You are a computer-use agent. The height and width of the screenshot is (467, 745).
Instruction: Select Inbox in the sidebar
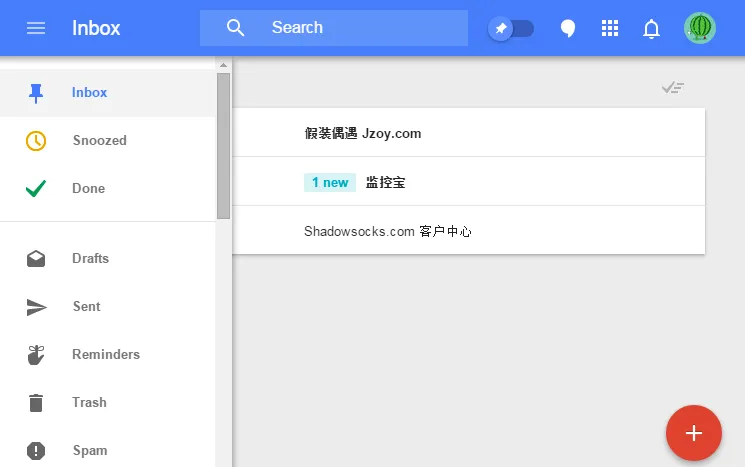point(90,93)
